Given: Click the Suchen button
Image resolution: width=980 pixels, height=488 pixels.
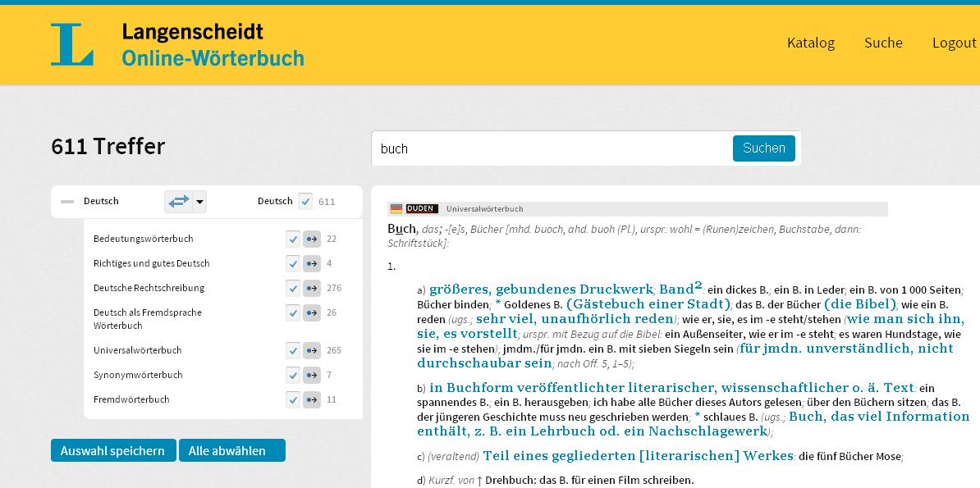Looking at the screenshot, I should (x=764, y=148).
